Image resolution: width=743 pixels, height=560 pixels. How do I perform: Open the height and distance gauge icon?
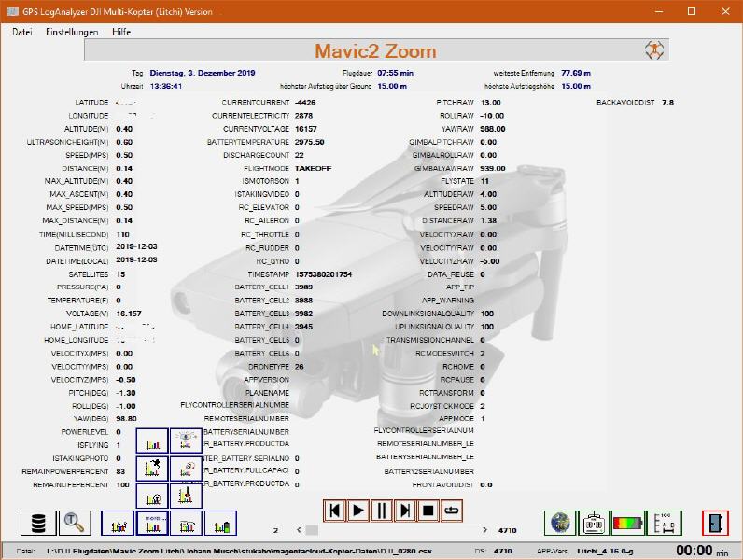click(665, 523)
